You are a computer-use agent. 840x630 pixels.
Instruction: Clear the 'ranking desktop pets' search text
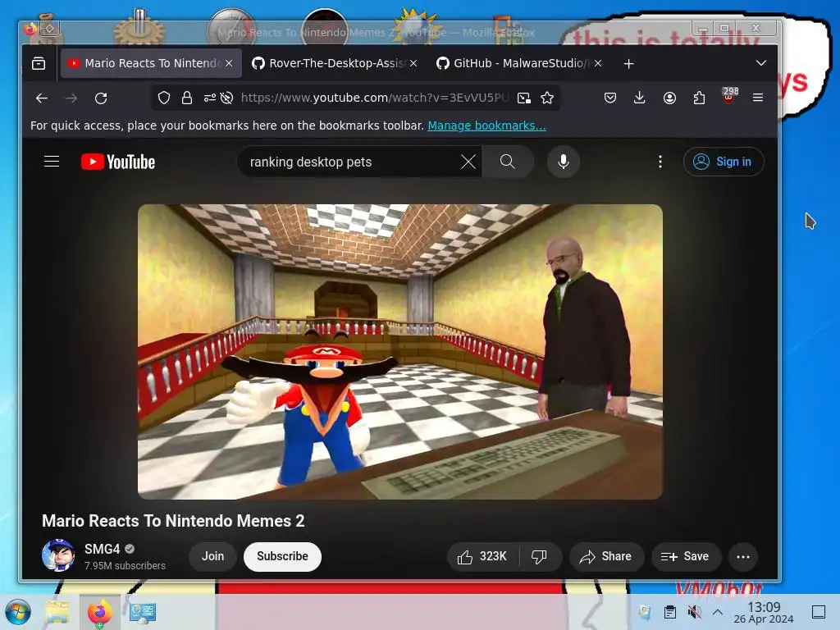coord(468,162)
